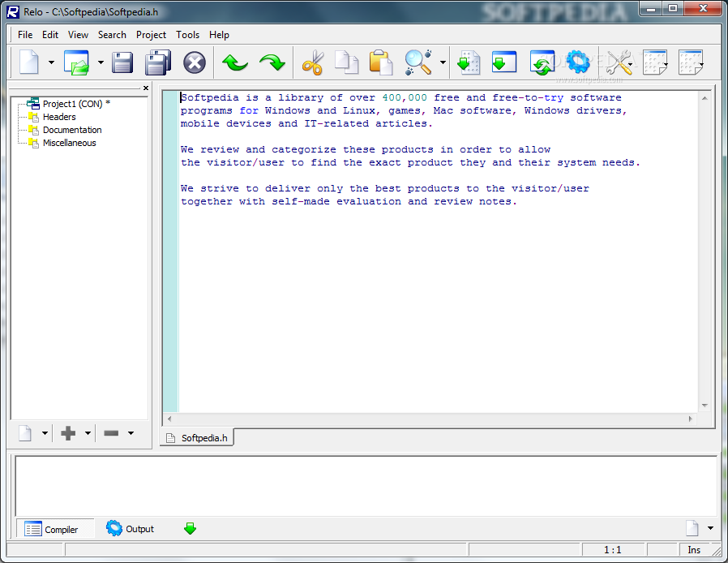This screenshot has width=728, height=563.
Task: Open the Remove minus dropdown arrow
Action: click(x=131, y=433)
